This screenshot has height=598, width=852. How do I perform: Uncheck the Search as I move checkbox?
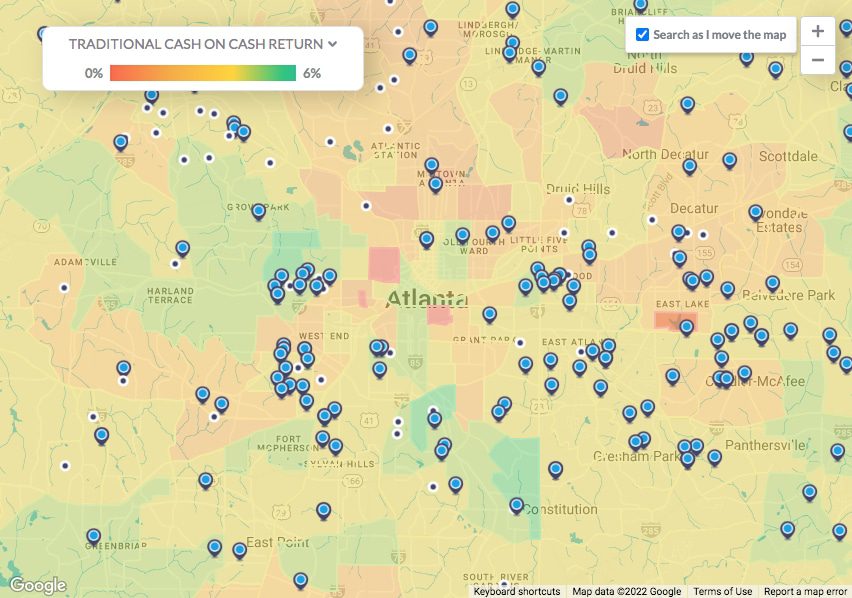[x=643, y=34]
